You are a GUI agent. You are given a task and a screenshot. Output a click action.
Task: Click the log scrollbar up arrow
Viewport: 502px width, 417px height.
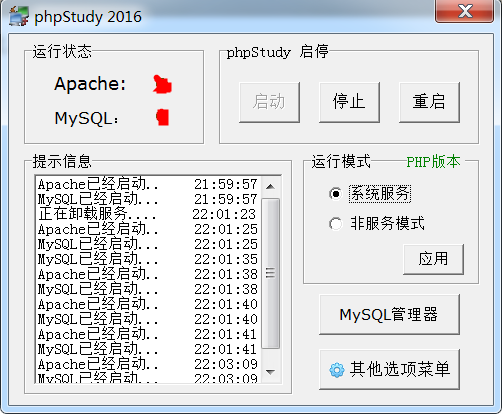[271, 187]
